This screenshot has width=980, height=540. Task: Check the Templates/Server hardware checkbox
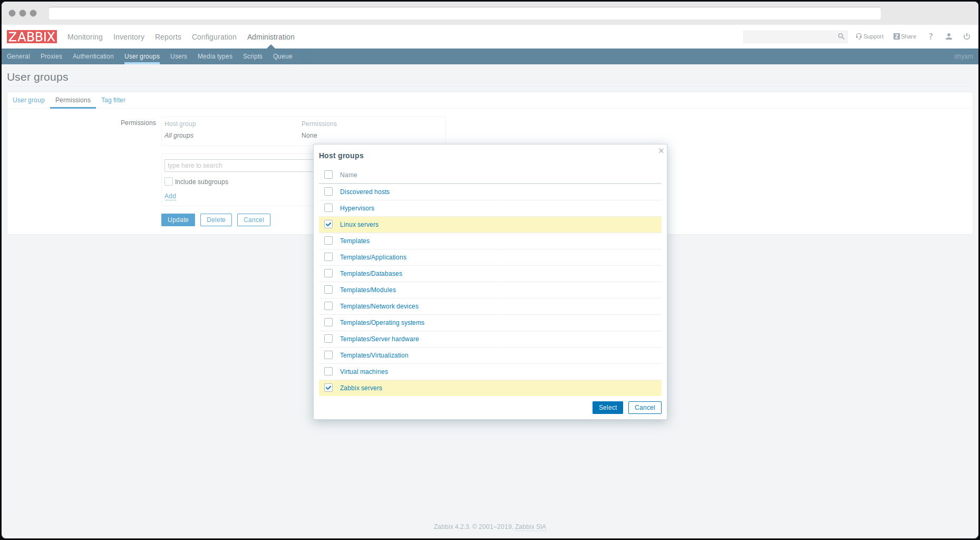(x=328, y=339)
